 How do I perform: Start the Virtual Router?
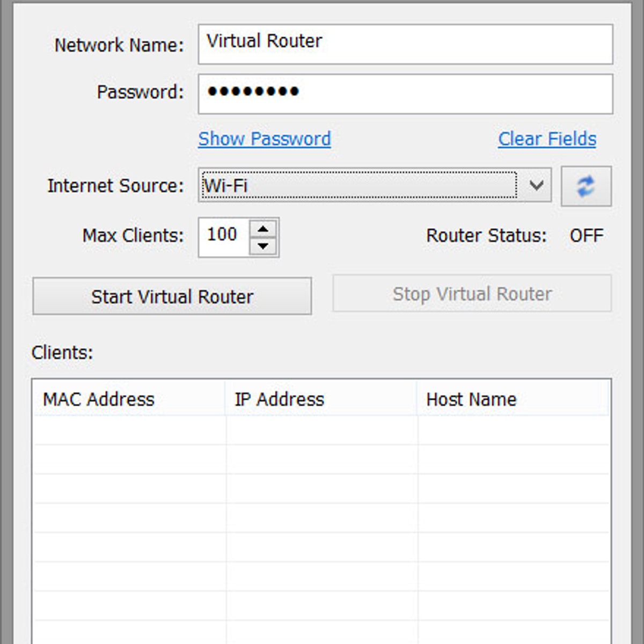click(172, 296)
